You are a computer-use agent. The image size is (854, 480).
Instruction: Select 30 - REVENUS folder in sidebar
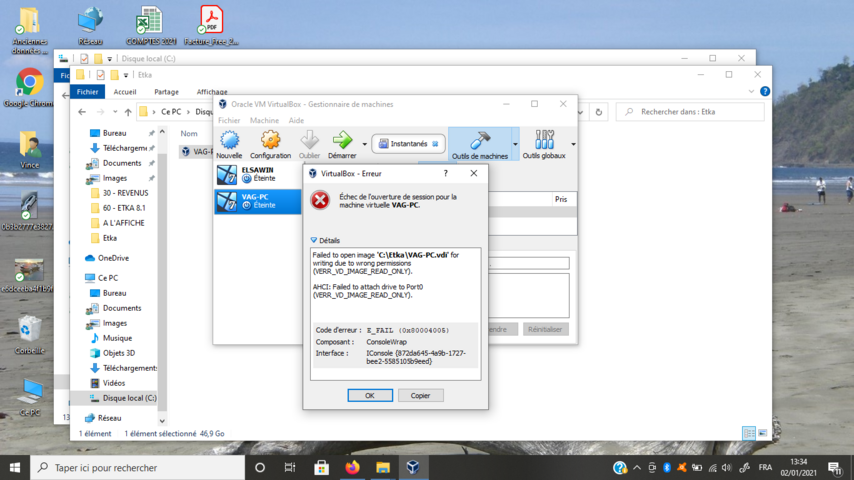click(125, 193)
